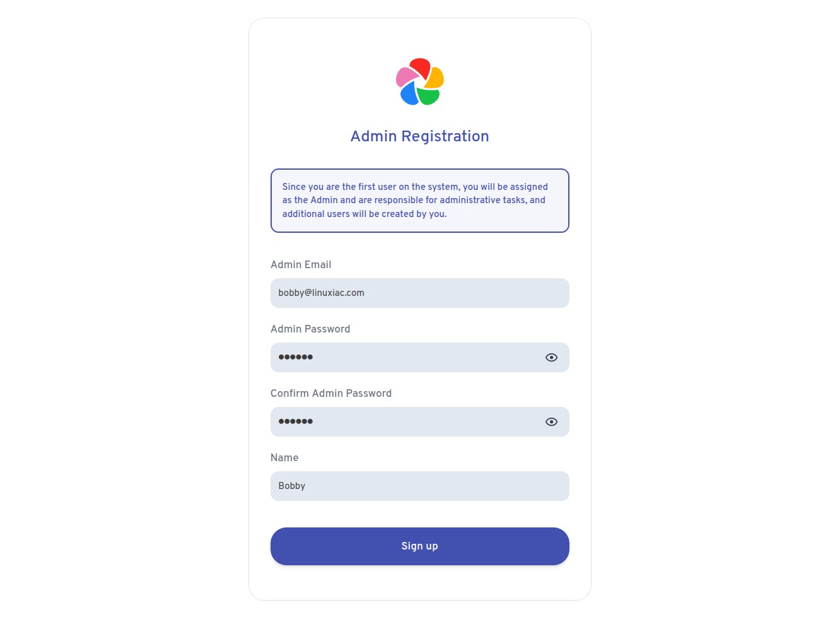Click the yellow petal of the logo
Image resolution: width=840 pixels, height=617 pixels.
[435, 78]
